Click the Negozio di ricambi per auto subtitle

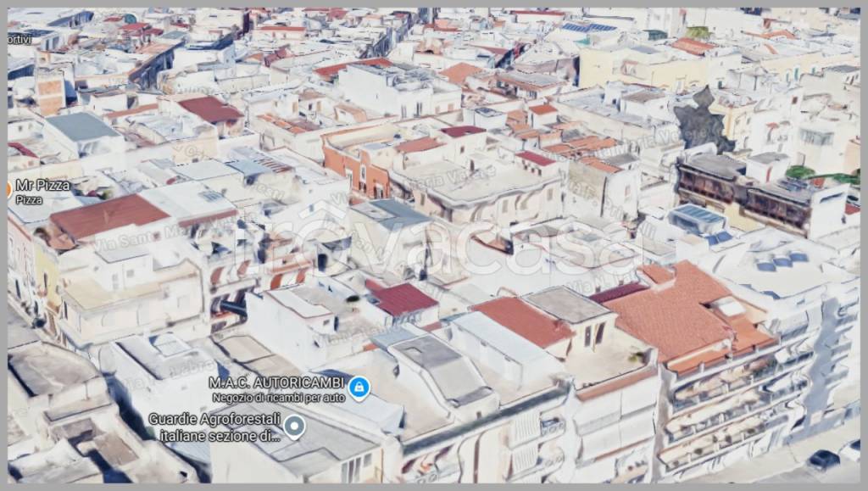click(x=279, y=398)
